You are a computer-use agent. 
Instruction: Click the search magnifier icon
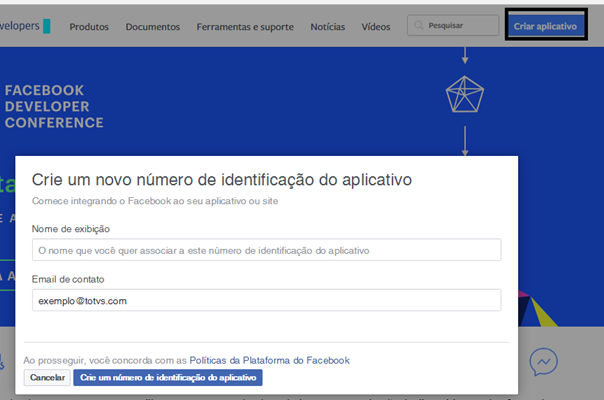click(x=418, y=25)
